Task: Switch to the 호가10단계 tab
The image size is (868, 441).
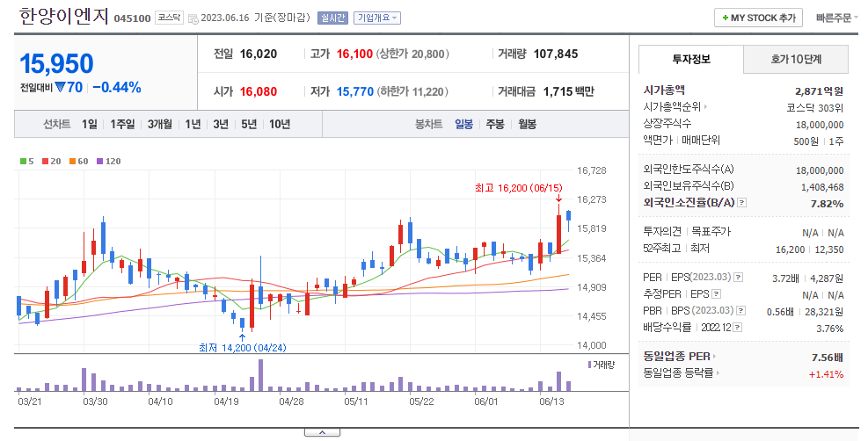Action: tap(796, 59)
